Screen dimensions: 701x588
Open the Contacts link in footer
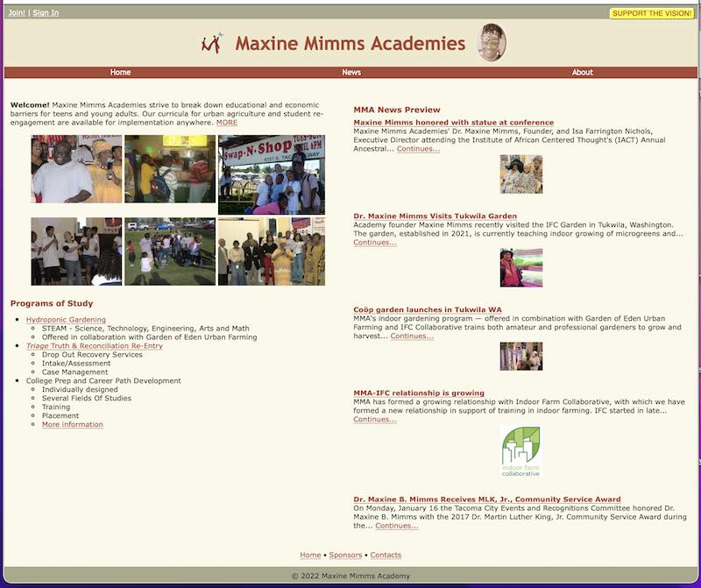tap(386, 556)
